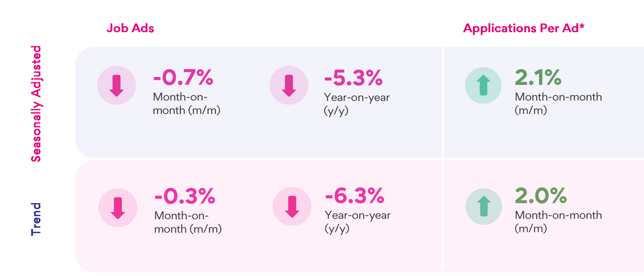Image resolution: width=644 pixels, height=276 pixels.
Task: Click the Year-on-year label under -5.3%
Action: pos(357,98)
